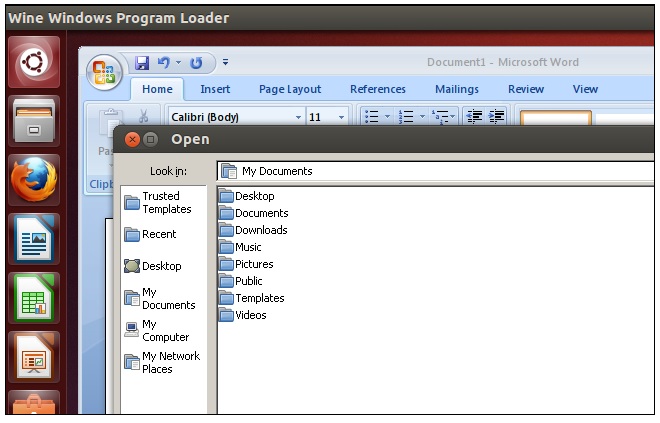Launch Firefox from the Ubuntu launcher
The width and height of the screenshot is (660, 423).
[34, 180]
